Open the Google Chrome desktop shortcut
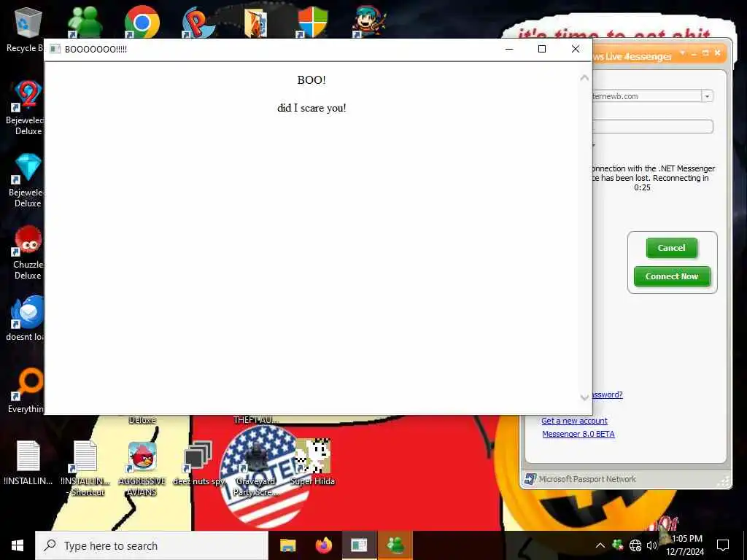 tap(142, 23)
